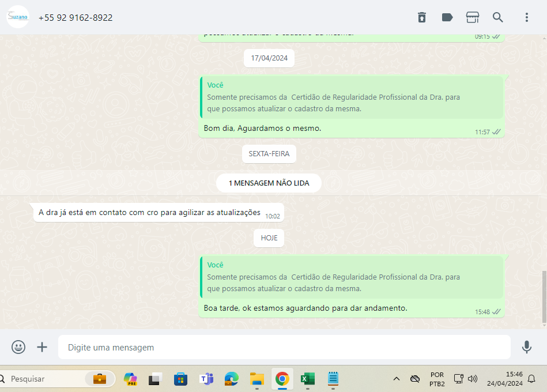Click the OneDrive cloud tray icon

[x=415, y=379]
